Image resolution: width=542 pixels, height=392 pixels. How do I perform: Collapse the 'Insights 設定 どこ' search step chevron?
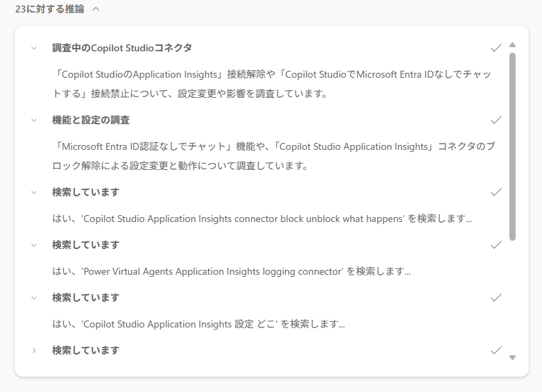tap(34, 298)
